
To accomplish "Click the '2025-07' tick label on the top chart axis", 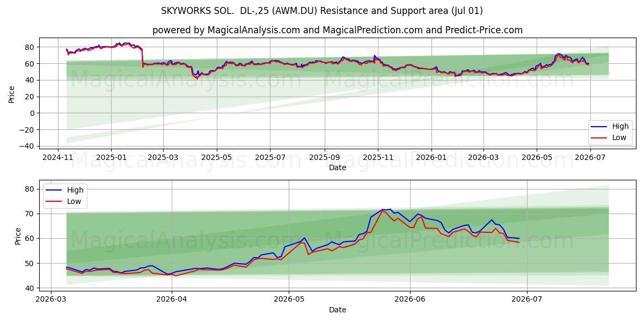I will 270,158.
